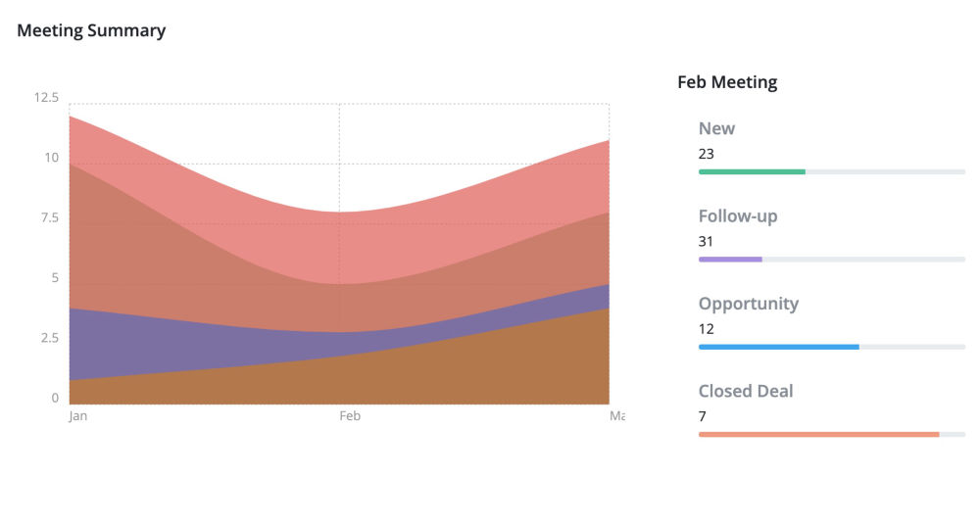Click the 2.5 y-axis label

click(48, 338)
